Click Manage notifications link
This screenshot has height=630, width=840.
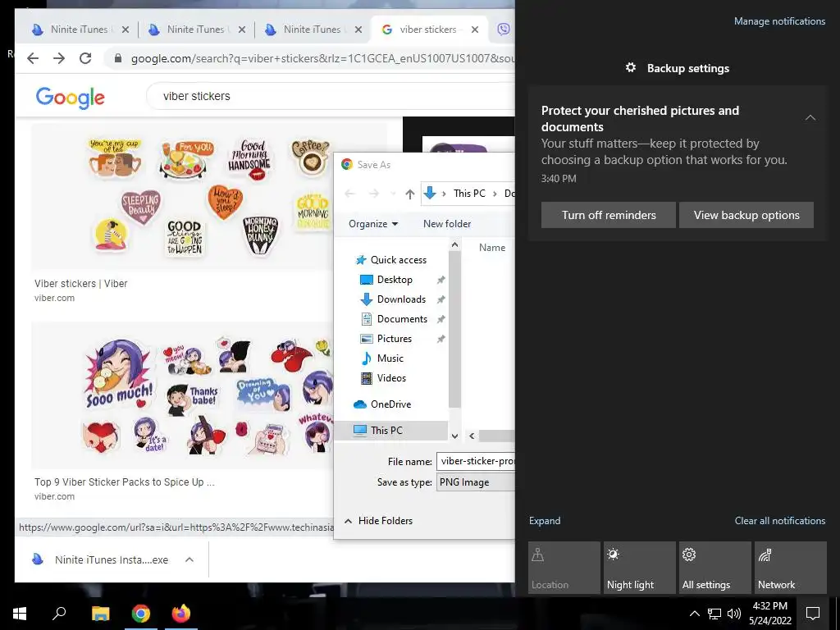(x=779, y=21)
